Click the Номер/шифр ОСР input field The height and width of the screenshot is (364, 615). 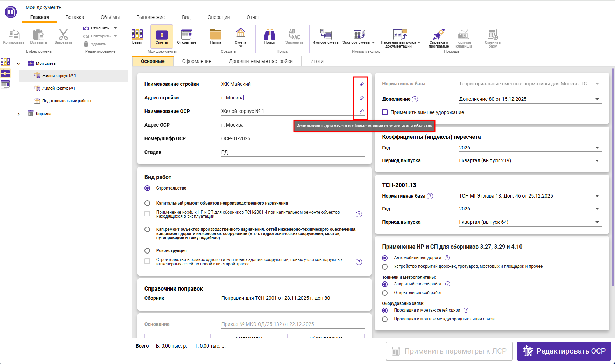292,138
